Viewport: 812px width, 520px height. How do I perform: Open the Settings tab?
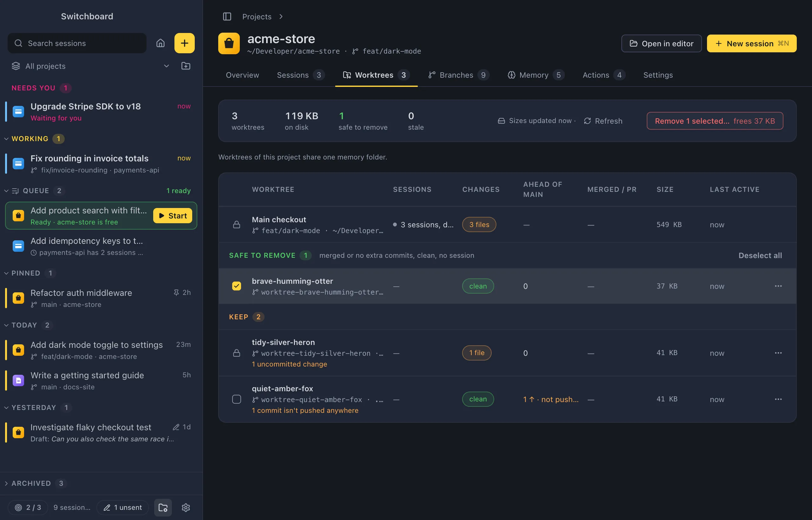658,75
